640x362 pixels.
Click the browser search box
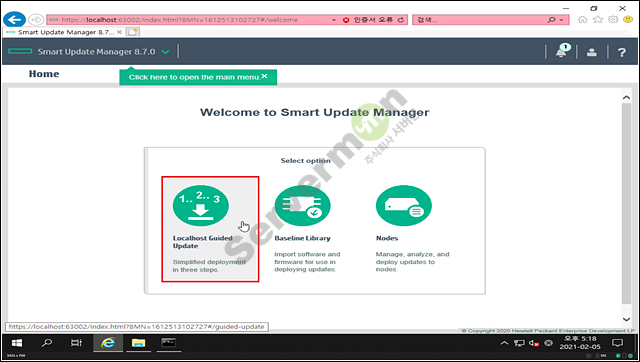tap(480, 20)
